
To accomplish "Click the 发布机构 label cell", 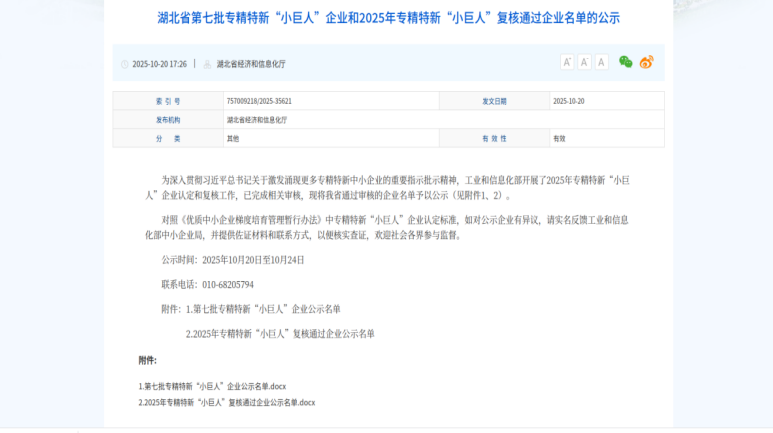I will pos(167,119).
